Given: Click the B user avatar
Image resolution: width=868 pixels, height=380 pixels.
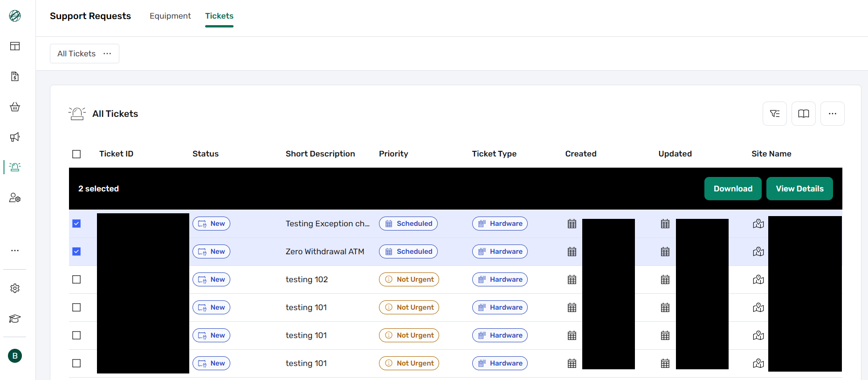Looking at the screenshot, I should click(15, 356).
